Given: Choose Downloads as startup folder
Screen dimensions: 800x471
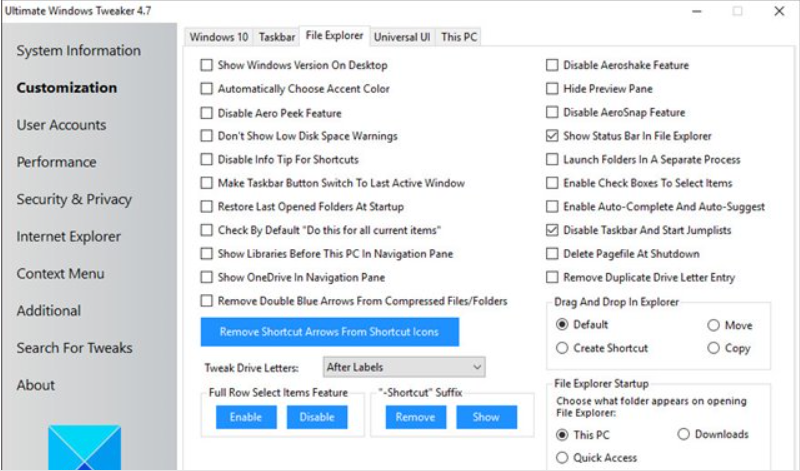Looking at the screenshot, I should coord(683,434).
